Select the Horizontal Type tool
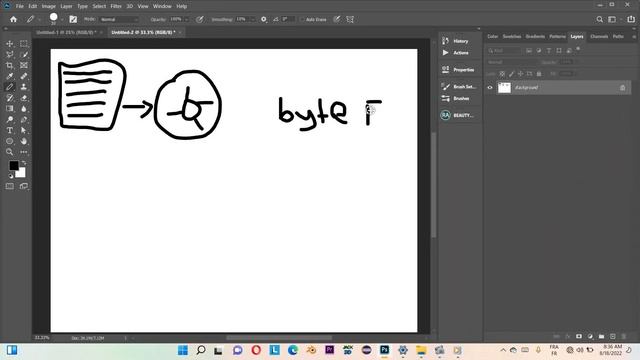Image resolution: width=640 pixels, height=360 pixels. 9,130
